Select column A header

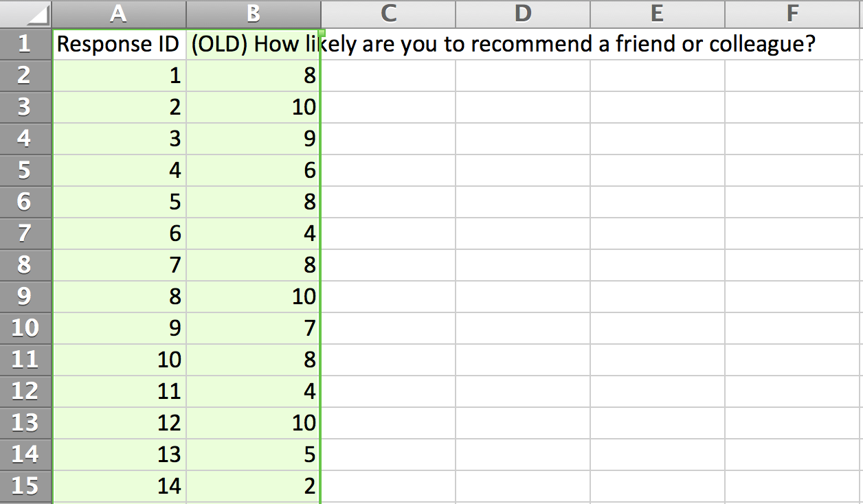pyautogui.click(x=118, y=14)
